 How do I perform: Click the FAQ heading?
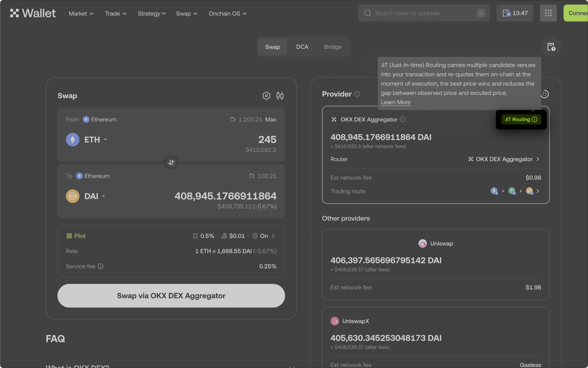55,339
